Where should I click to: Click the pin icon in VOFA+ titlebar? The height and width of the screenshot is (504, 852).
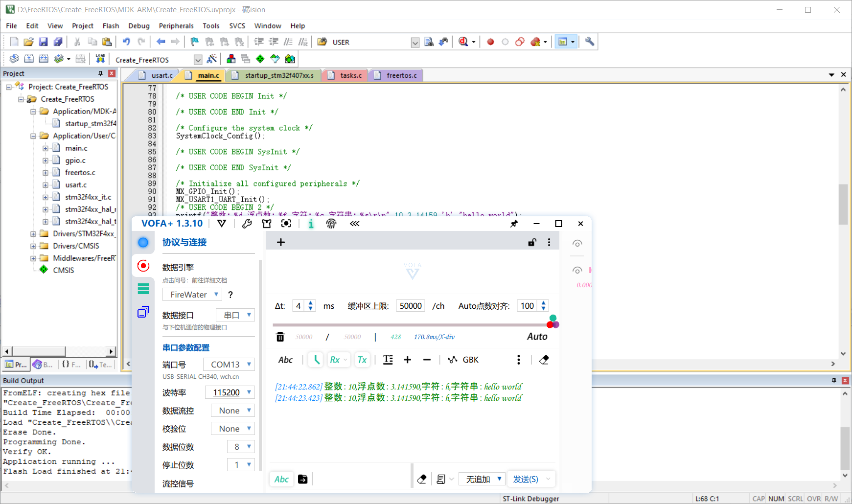(x=513, y=224)
